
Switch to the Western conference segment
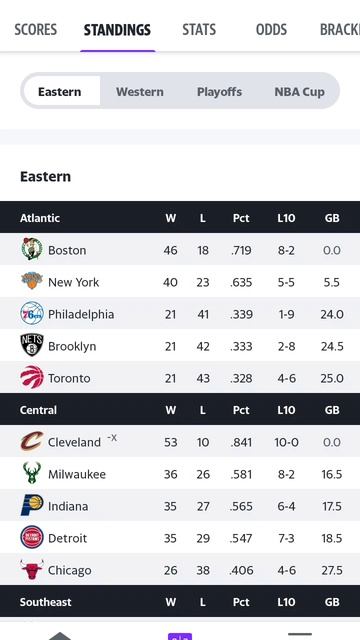click(140, 91)
